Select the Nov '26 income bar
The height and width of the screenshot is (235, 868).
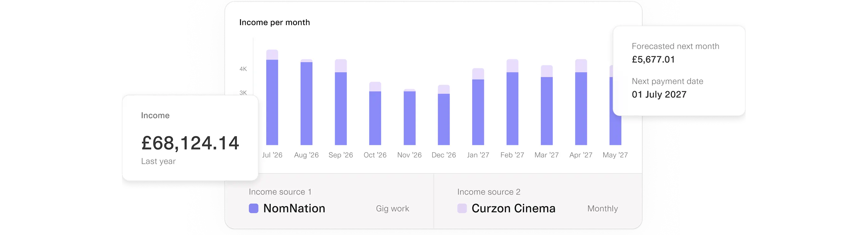[409, 117]
